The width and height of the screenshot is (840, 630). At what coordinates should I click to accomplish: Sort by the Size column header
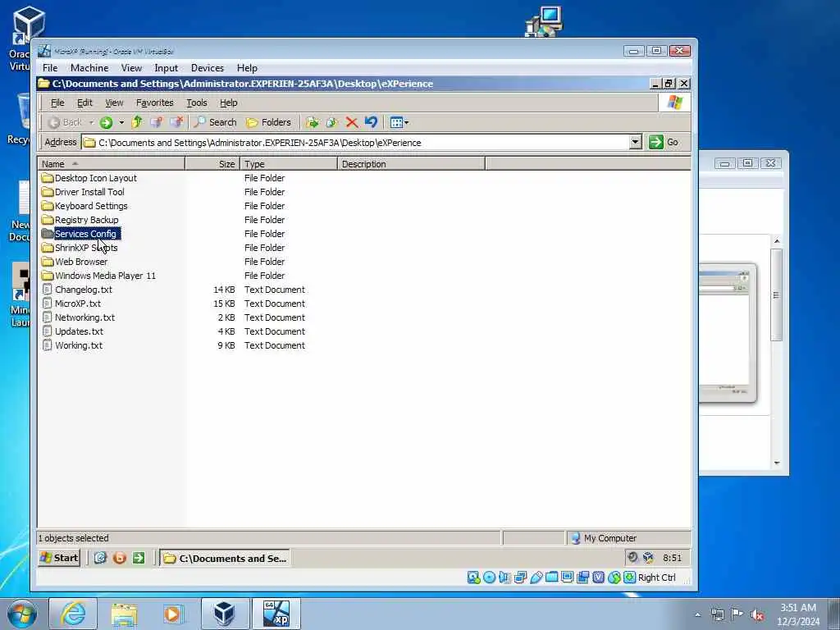(x=212, y=164)
